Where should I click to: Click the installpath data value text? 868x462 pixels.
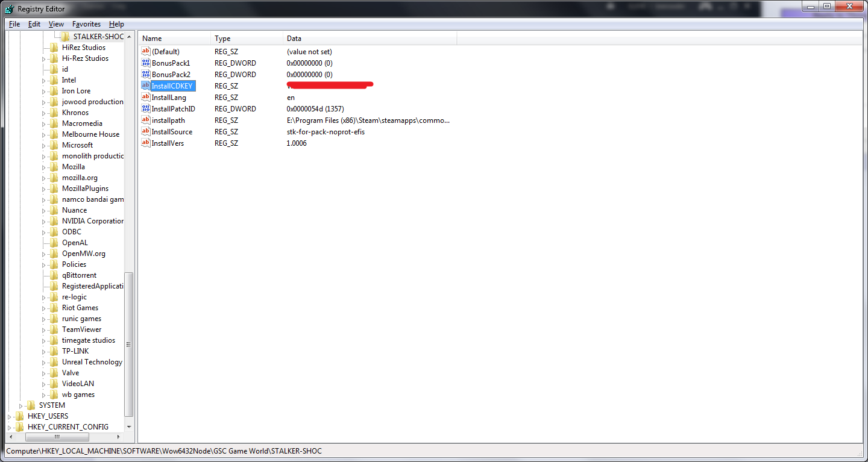(x=368, y=120)
